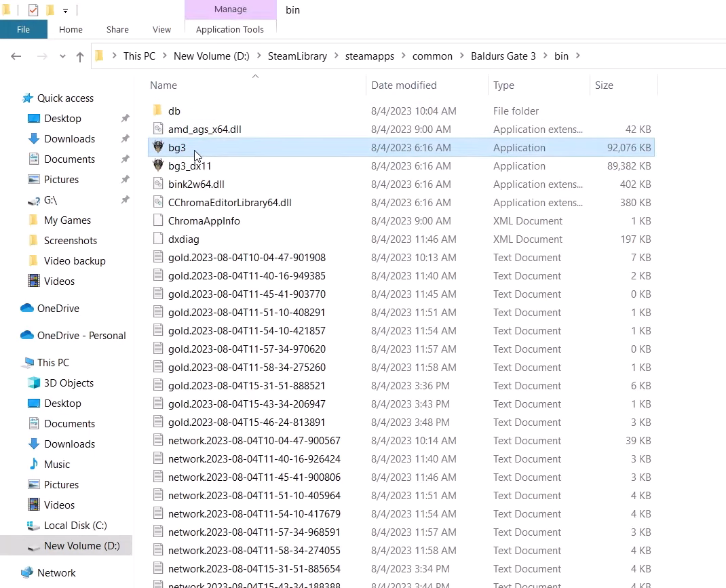Click the bink2w64.dll file icon
Screen dimensions: 726x588
coord(158,184)
